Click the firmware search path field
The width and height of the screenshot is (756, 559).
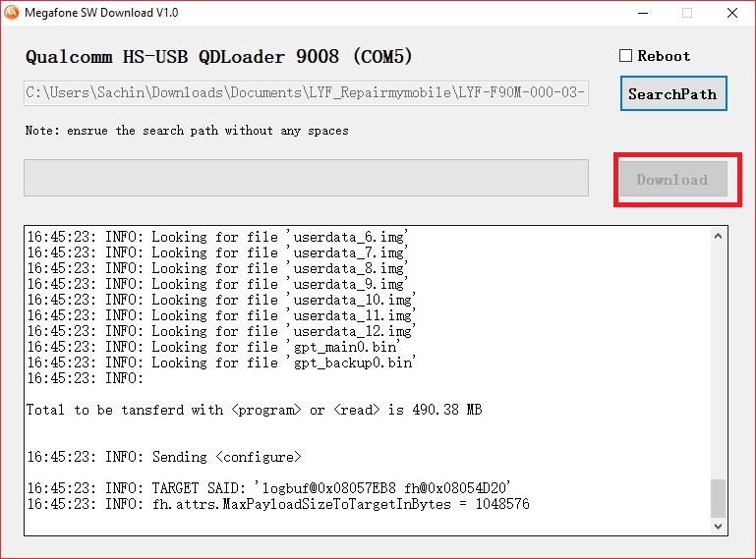306,93
